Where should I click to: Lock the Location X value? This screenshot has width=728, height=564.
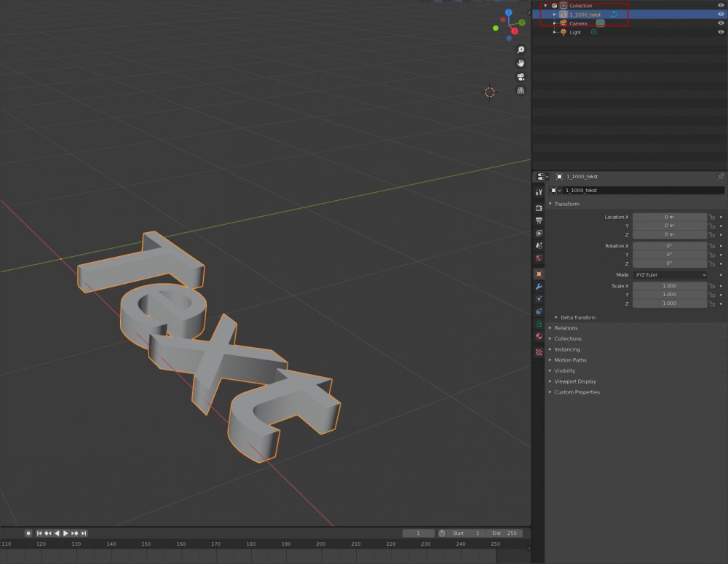(712, 217)
